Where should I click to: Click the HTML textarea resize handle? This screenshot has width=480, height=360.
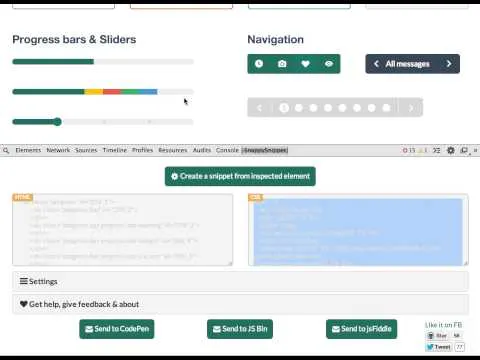click(230, 263)
